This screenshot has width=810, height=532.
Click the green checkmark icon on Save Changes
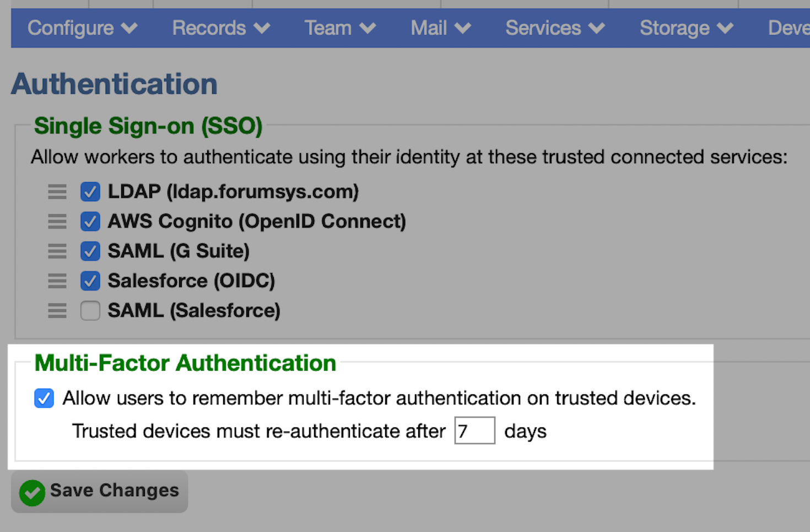(32, 492)
